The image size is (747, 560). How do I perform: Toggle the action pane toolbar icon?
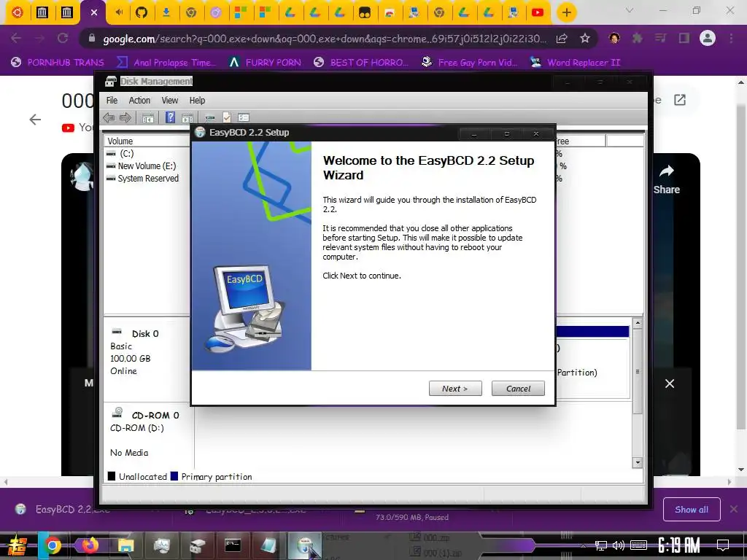coord(187,117)
